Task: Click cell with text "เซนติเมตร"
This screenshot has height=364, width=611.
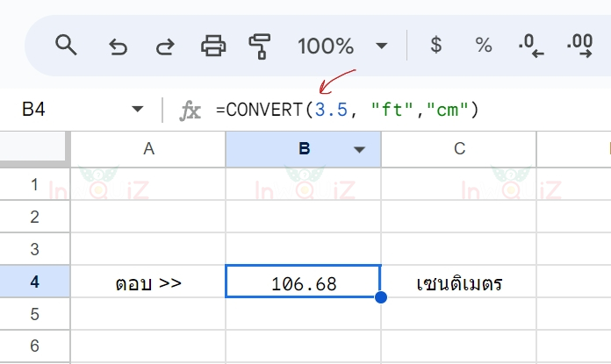Action: click(458, 282)
